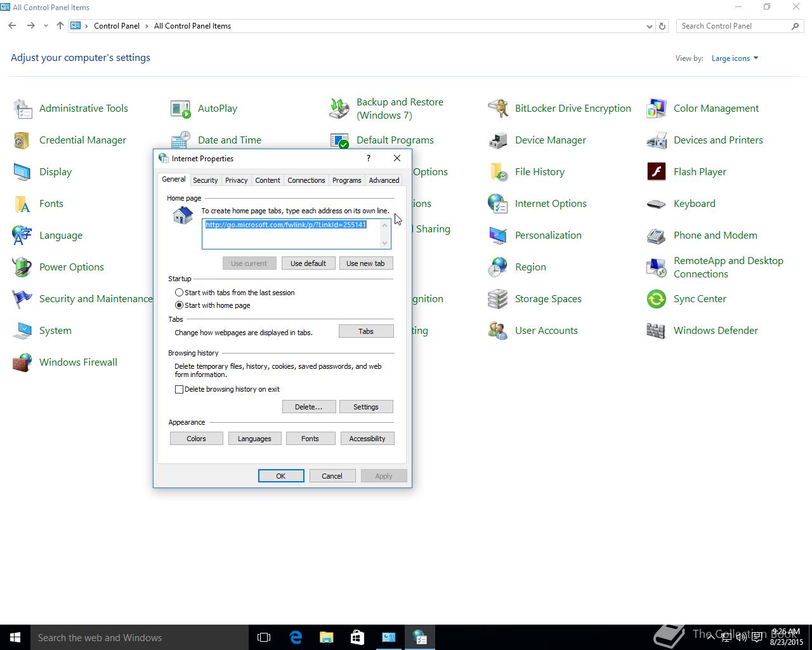Viewport: 812px width, 650px height.
Task: Open the Language icon
Action: tap(22, 235)
